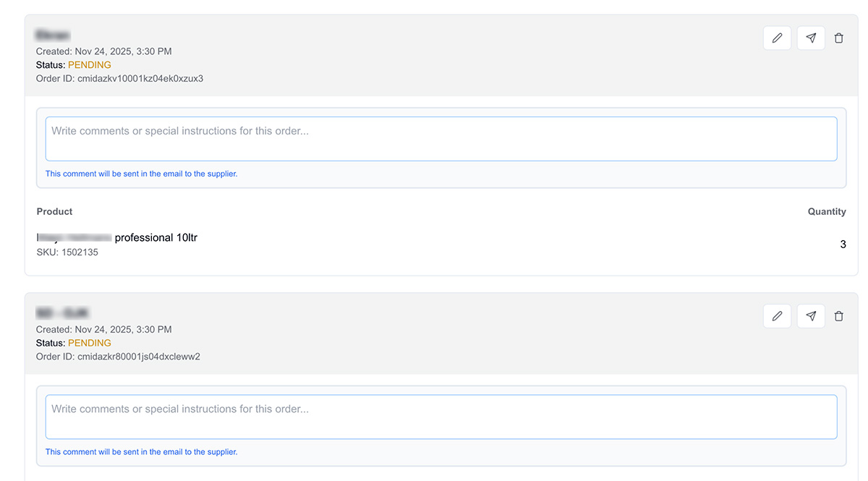The height and width of the screenshot is (481, 868).
Task: Click the supplier email note under first comment box
Action: (x=141, y=174)
